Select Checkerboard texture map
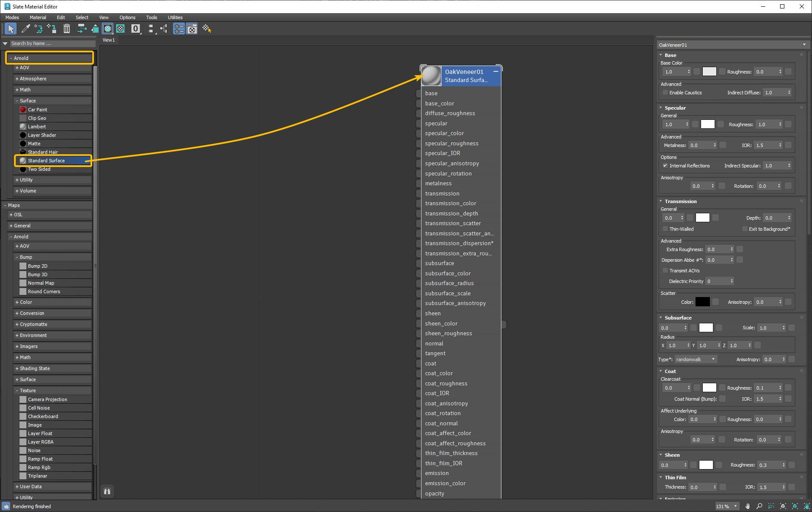Image resolution: width=812 pixels, height=512 pixels. point(55,416)
